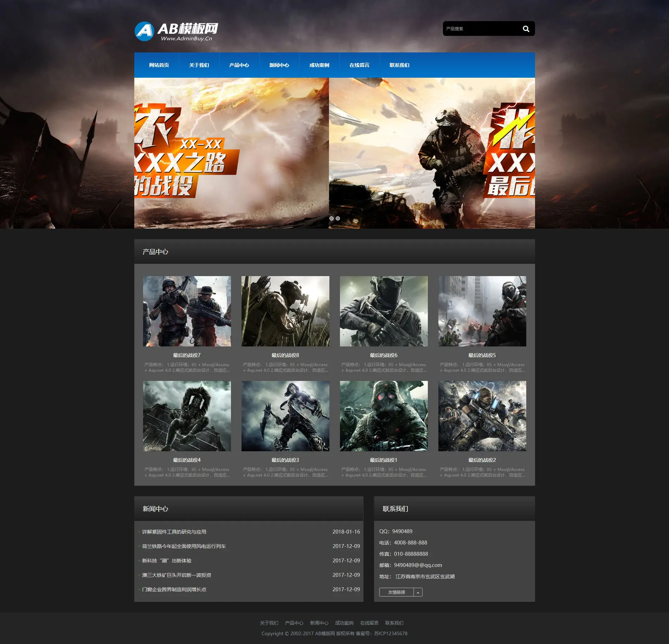This screenshot has height=644, width=669.
Task: View the 最后的战役1 gas mask soldier image
Action: tap(384, 416)
